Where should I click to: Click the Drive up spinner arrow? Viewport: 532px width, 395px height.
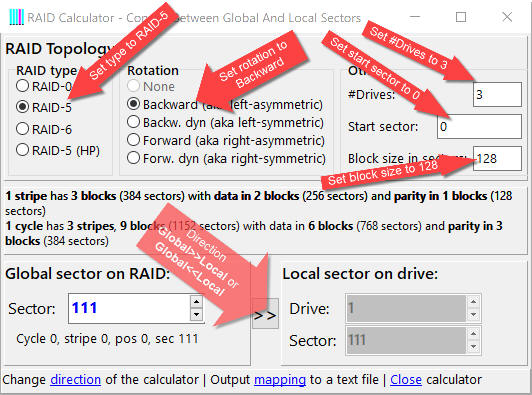(x=473, y=301)
